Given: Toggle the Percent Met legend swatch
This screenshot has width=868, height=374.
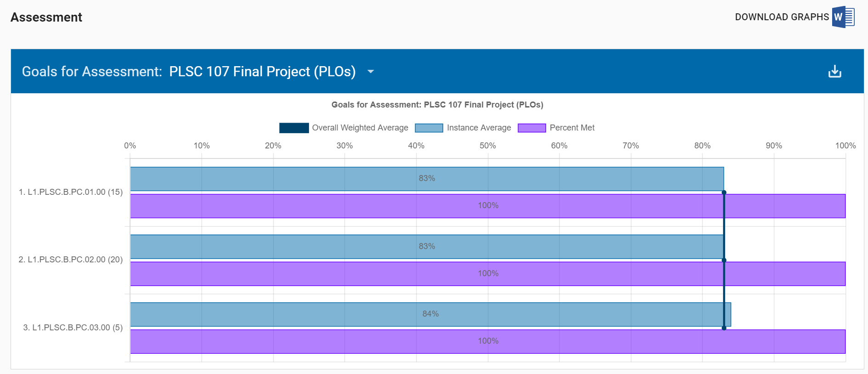Looking at the screenshot, I should 531,128.
